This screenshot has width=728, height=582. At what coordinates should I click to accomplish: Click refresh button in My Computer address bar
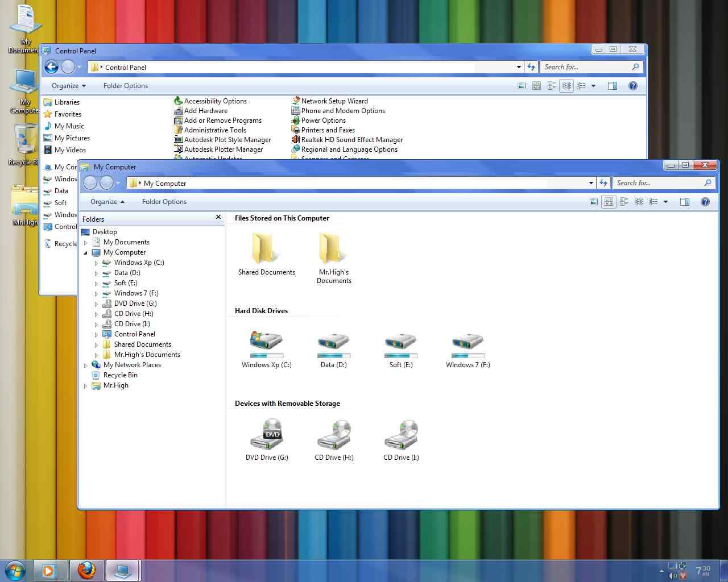point(603,183)
